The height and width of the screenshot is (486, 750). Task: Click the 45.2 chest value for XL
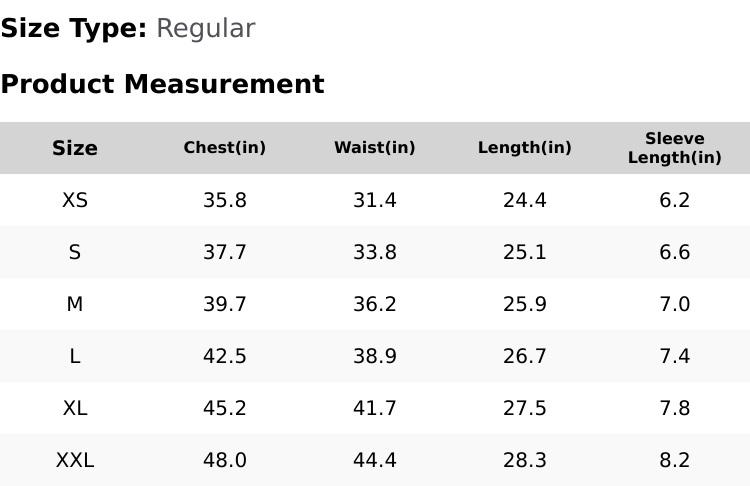point(225,408)
